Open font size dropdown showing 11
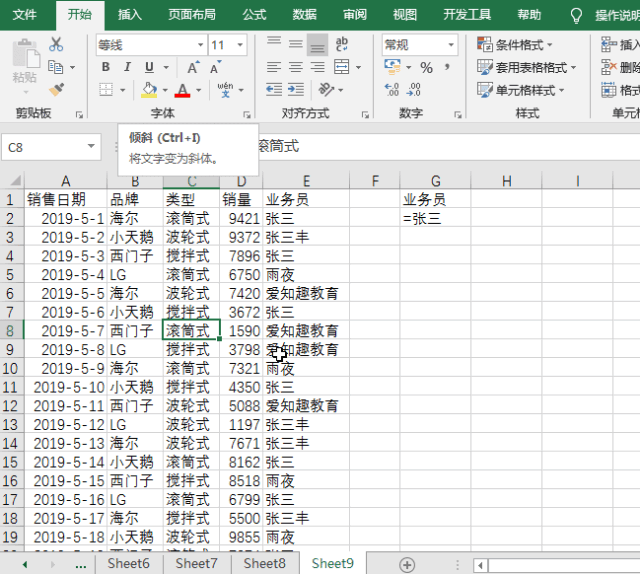Image resolution: width=640 pixels, height=574 pixels. point(240,45)
